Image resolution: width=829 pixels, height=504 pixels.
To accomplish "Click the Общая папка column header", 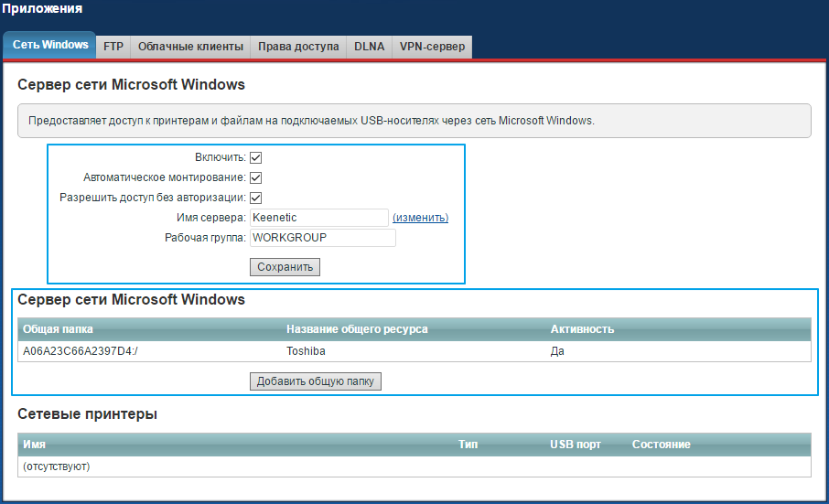I will (x=58, y=329).
